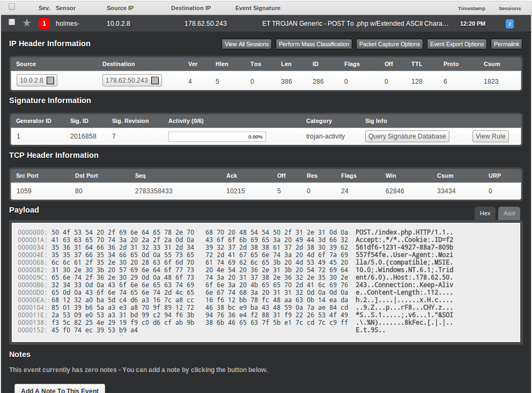The image size is (532, 393).
Task: Click the Activity 0.00% progress bar
Action: (x=217, y=137)
